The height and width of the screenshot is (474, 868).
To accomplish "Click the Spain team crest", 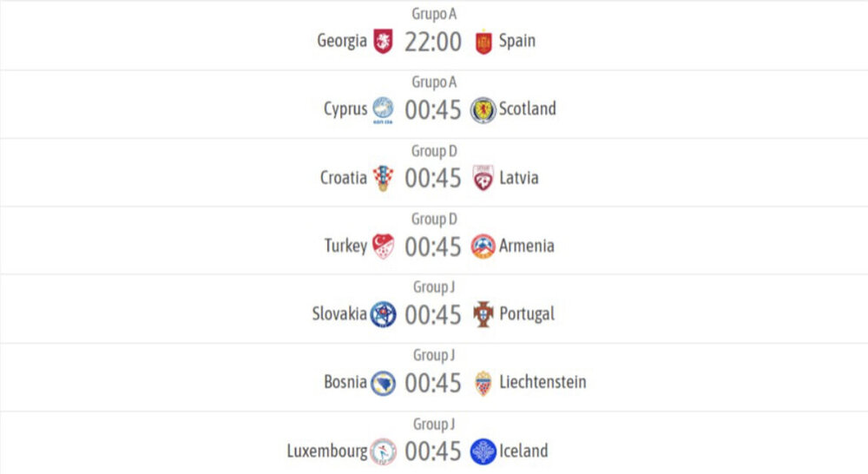I will (483, 41).
